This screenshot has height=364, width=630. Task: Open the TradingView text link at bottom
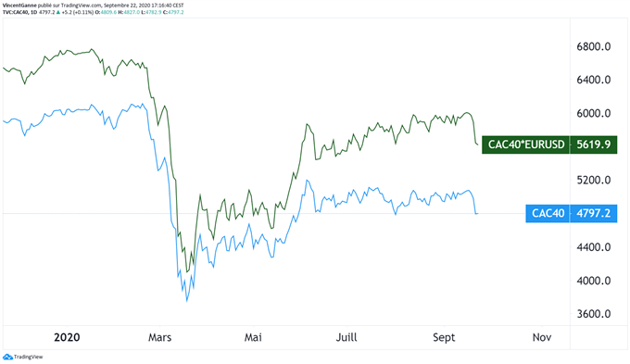[28, 357]
